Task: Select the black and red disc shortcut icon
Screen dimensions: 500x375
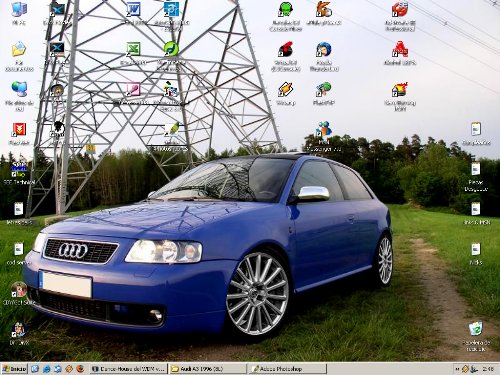Action: [x=285, y=49]
